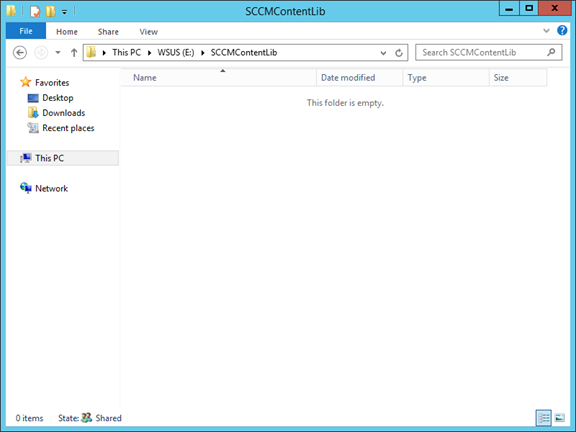Click the This PC computer icon
Viewport: 576px width, 432px height.
(26, 158)
